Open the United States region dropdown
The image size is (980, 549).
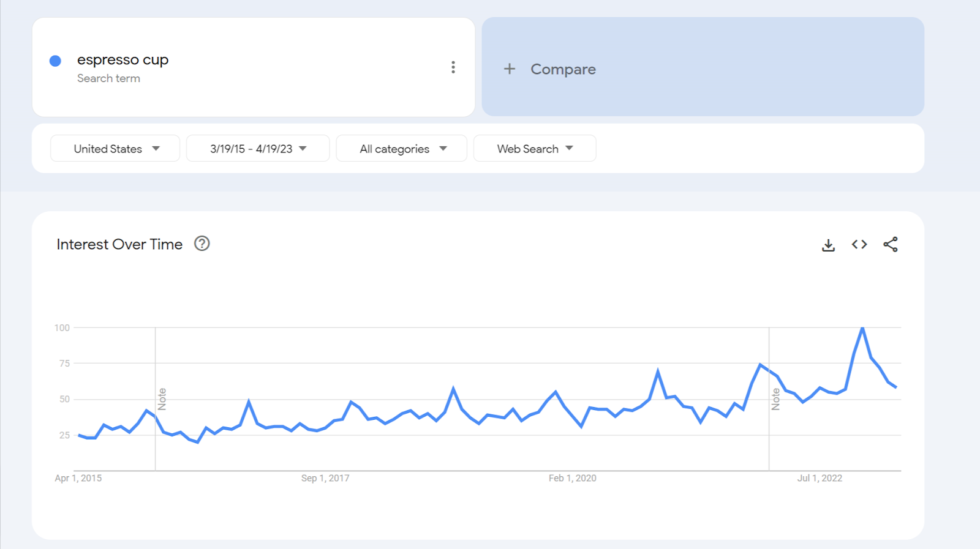pos(115,149)
